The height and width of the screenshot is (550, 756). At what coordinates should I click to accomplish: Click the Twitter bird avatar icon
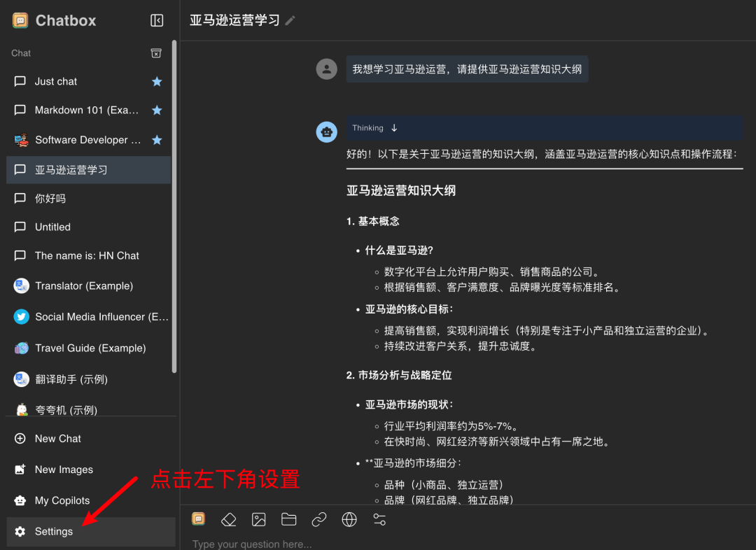21,317
